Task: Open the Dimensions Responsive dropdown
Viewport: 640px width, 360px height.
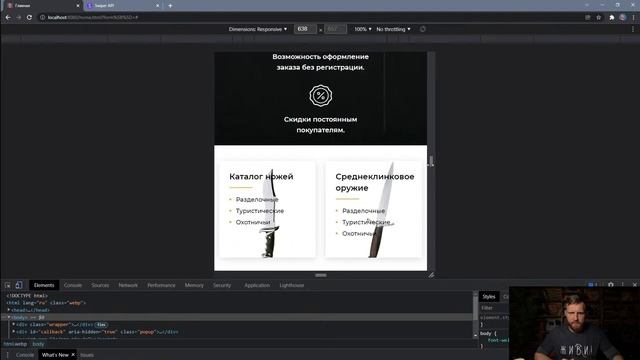Action: pos(258,29)
